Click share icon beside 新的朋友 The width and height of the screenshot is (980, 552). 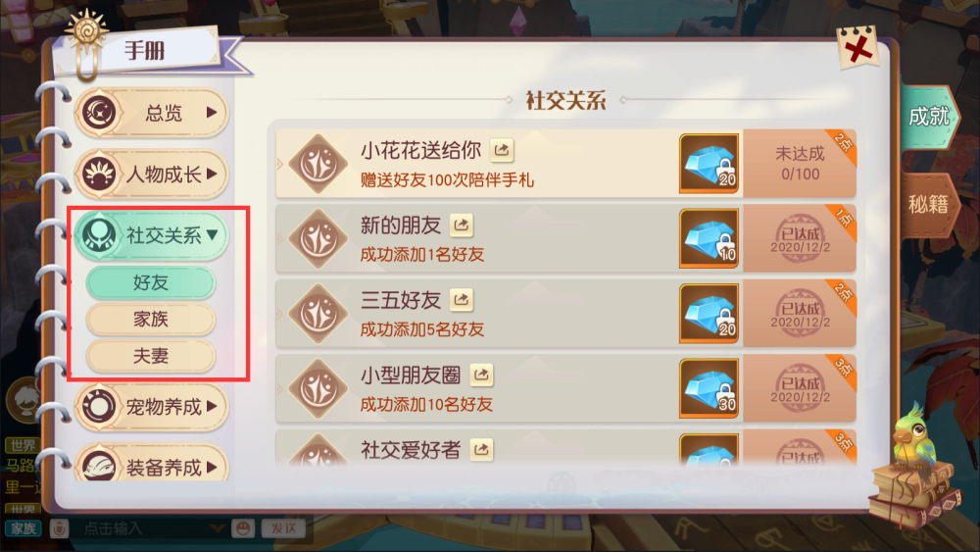pos(462,226)
